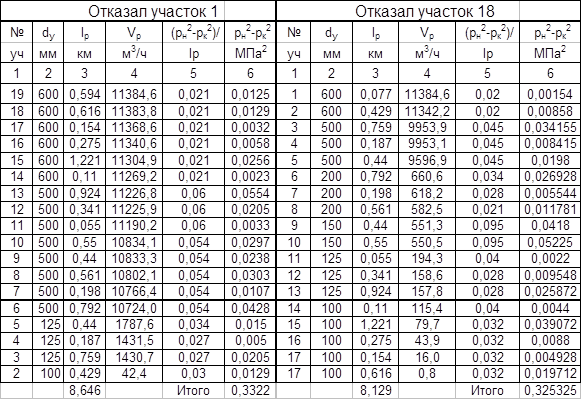Click the cell with value 0,034155
Screen dimensions: 582x400
[550, 128]
